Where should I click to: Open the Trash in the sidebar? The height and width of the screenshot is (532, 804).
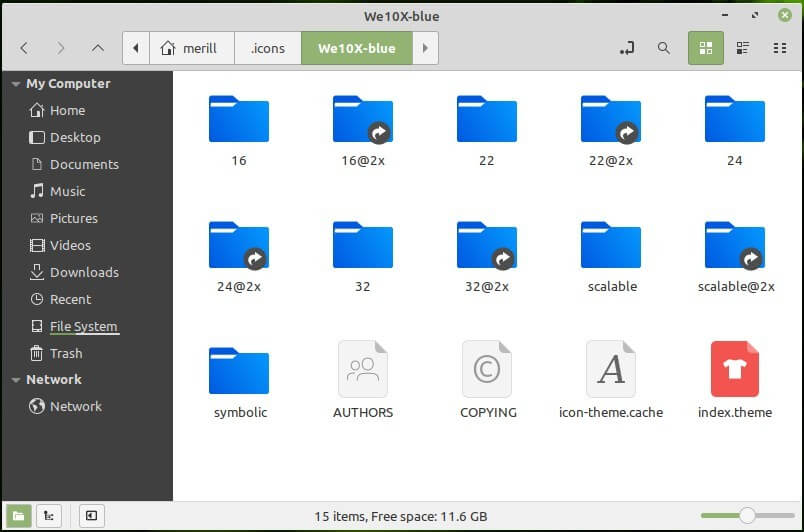(x=66, y=353)
